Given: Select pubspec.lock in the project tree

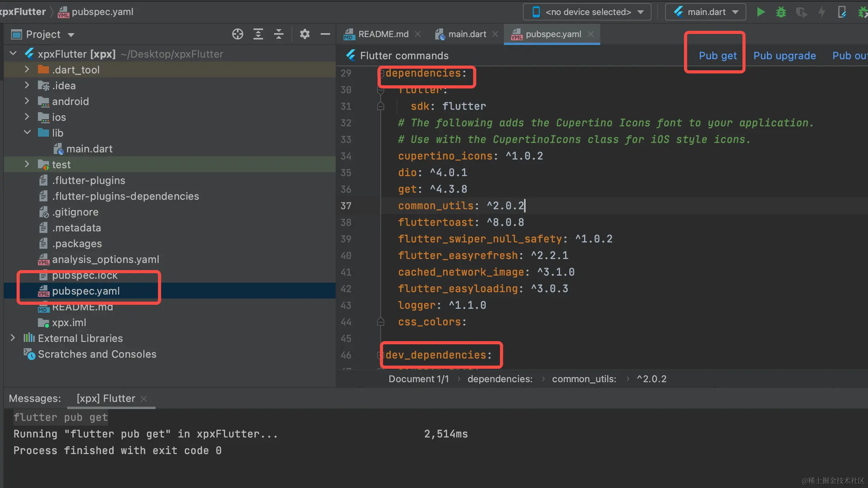Looking at the screenshot, I should [x=85, y=275].
